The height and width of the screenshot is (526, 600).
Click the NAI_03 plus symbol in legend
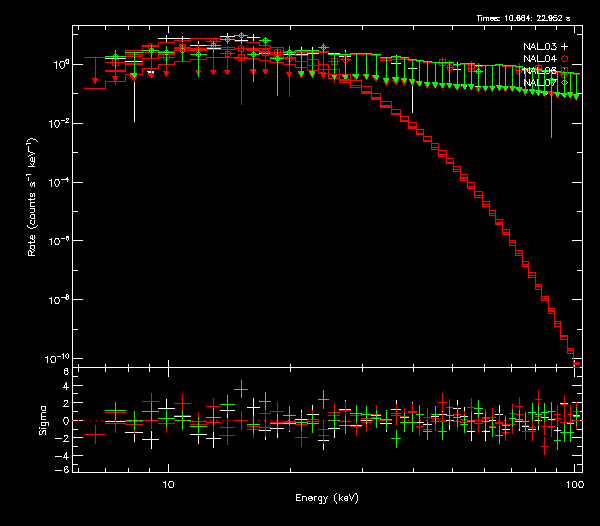coord(564,47)
